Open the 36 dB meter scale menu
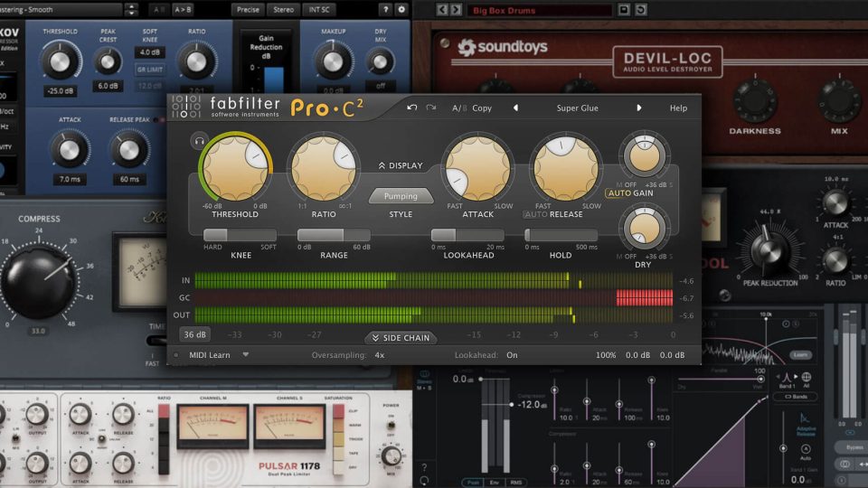 195,334
